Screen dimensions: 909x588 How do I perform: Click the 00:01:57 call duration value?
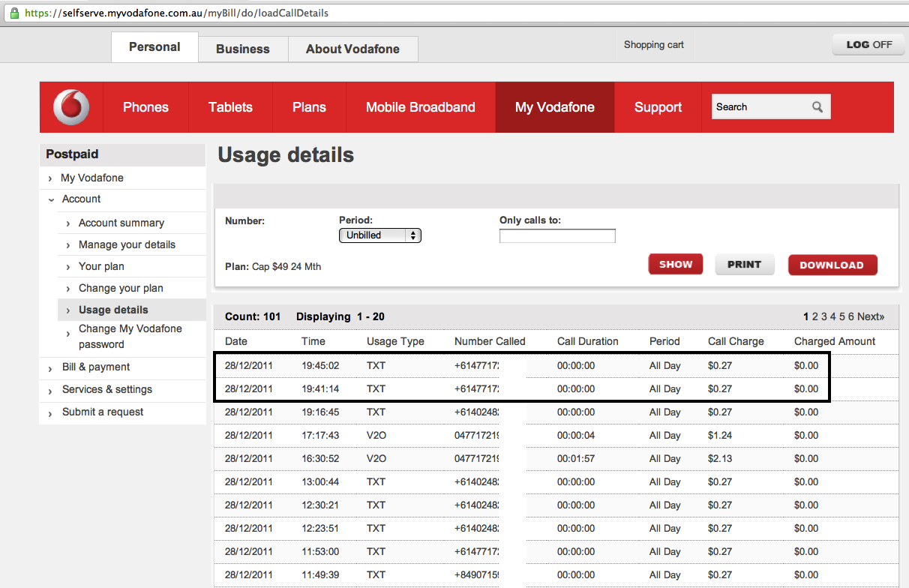576,459
